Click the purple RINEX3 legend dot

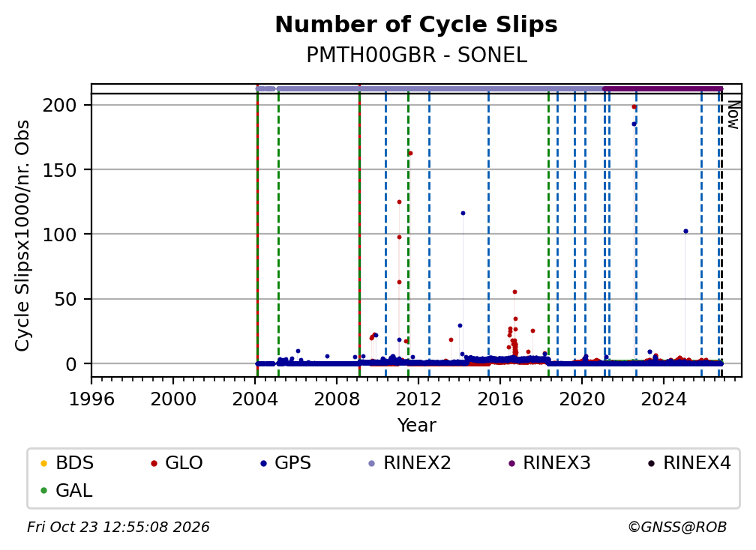tap(511, 464)
